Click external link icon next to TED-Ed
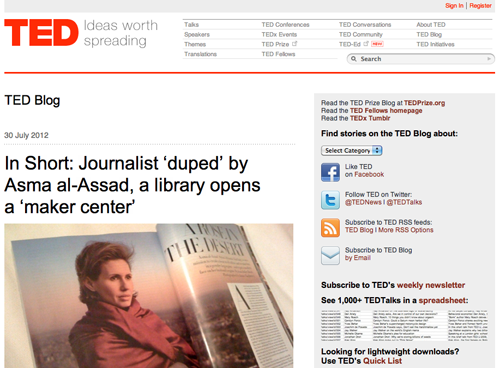500x368 pixels. (x=366, y=44)
